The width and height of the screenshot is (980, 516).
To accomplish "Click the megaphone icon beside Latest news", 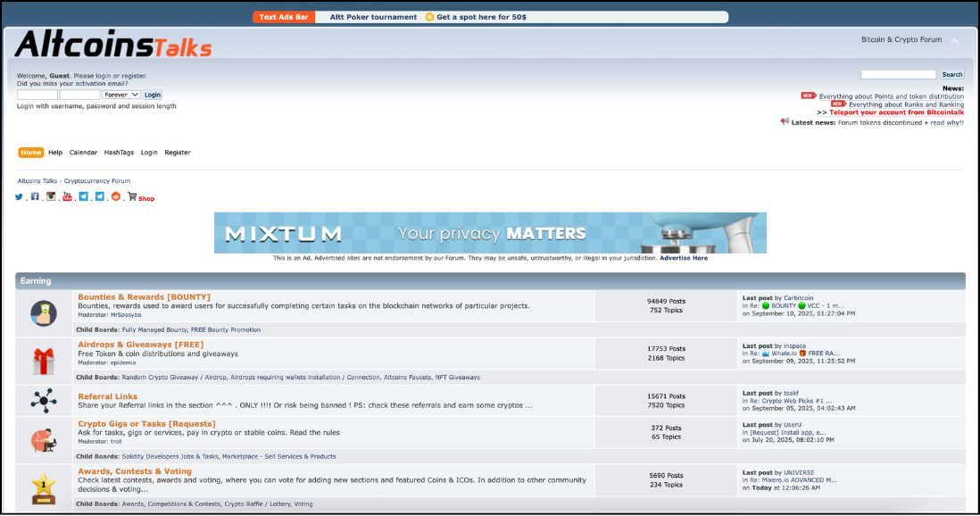I will pyautogui.click(x=785, y=121).
